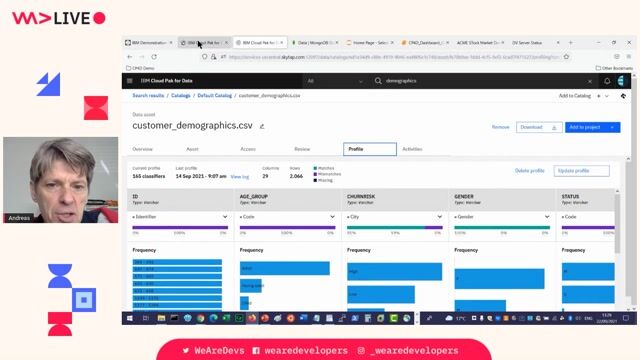Switch to Firefox on the taskbar
Viewport: 640px width, 360px height.
pyautogui.click(x=252, y=318)
